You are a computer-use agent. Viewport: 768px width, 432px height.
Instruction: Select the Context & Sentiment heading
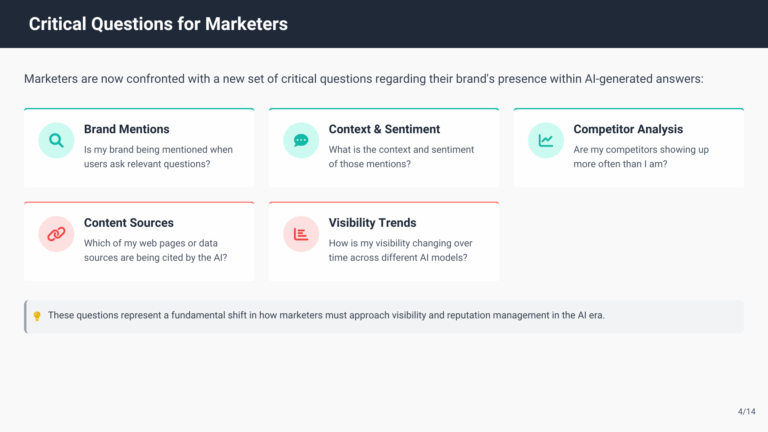click(384, 129)
